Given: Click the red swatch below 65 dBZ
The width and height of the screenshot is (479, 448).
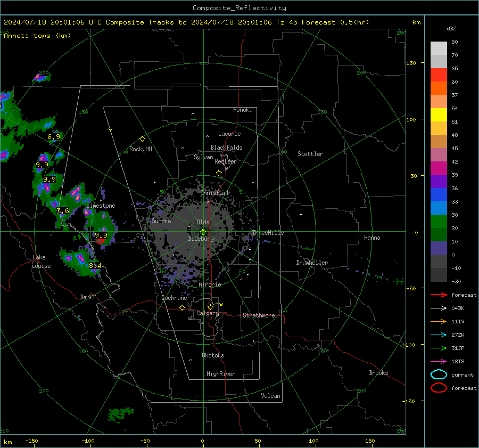Looking at the screenshot, I should [439, 75].
